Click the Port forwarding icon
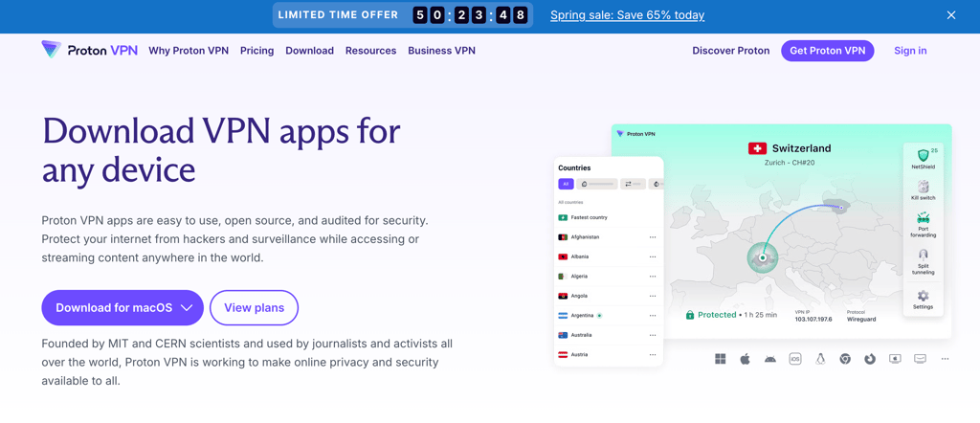 click(x=924, y=218)
